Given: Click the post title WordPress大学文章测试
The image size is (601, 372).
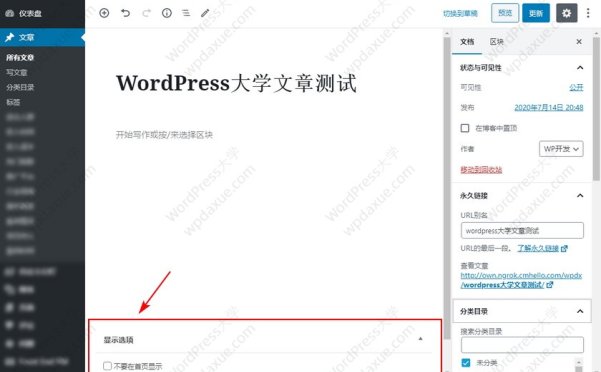Looking at the screenshot, I should (x=236, y=83).
